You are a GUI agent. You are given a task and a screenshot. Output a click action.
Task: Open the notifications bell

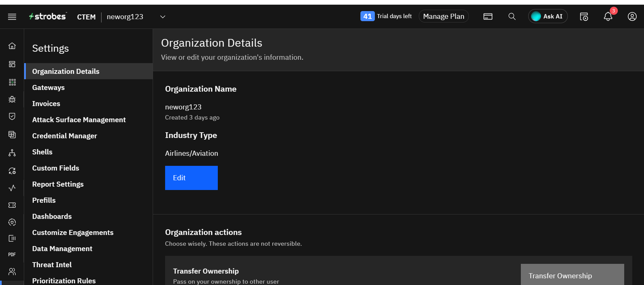click(608, 16)
